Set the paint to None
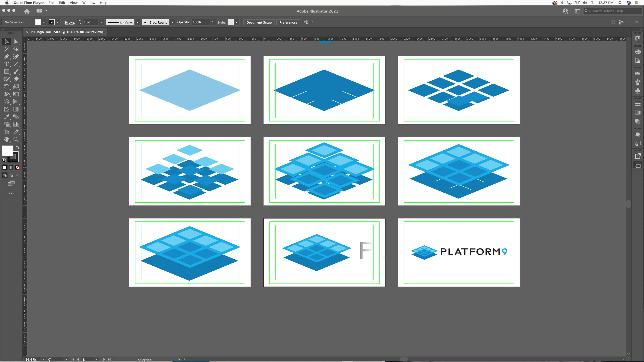644x362 pixels. 17,168
